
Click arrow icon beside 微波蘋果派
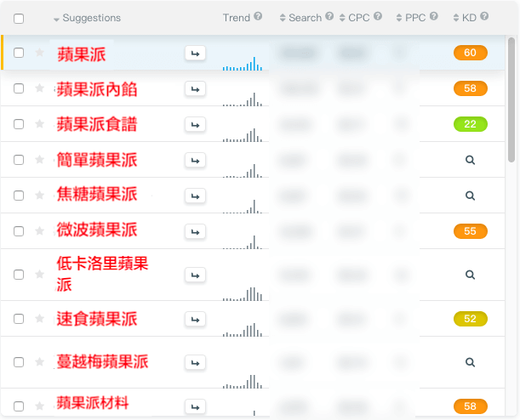click(x=195, y=230)
